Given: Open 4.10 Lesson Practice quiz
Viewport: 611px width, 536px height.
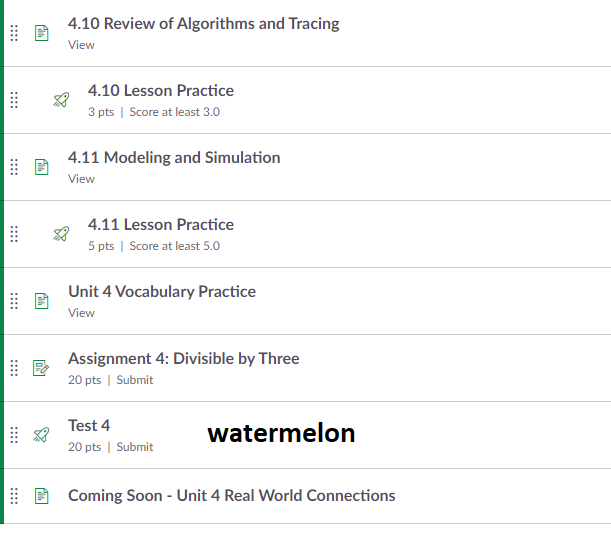Looking at the screenshot, I should coord(160,91).
